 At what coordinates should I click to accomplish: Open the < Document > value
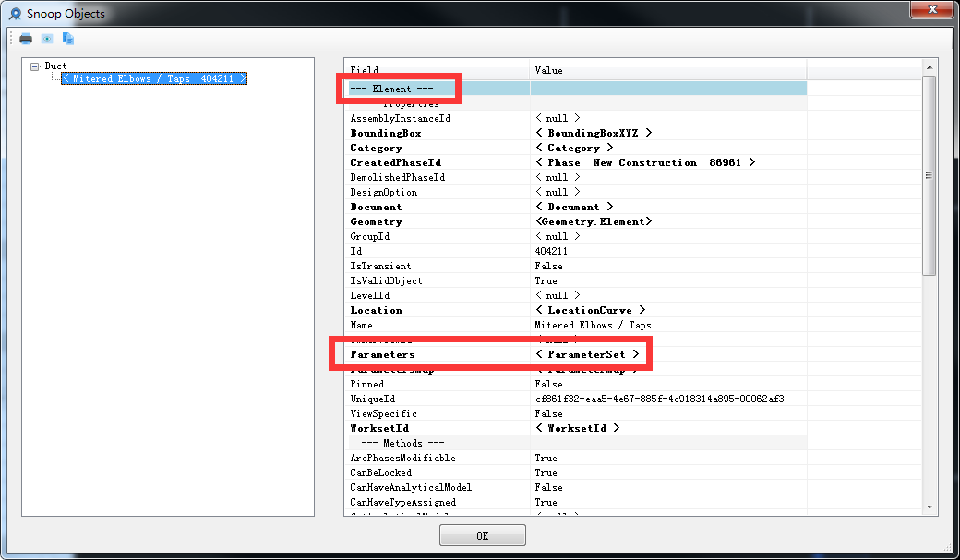tap(574, 207)
